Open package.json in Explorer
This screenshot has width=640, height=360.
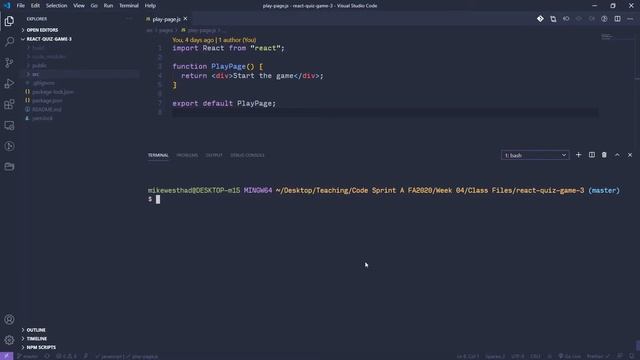[x=47, y=100]
